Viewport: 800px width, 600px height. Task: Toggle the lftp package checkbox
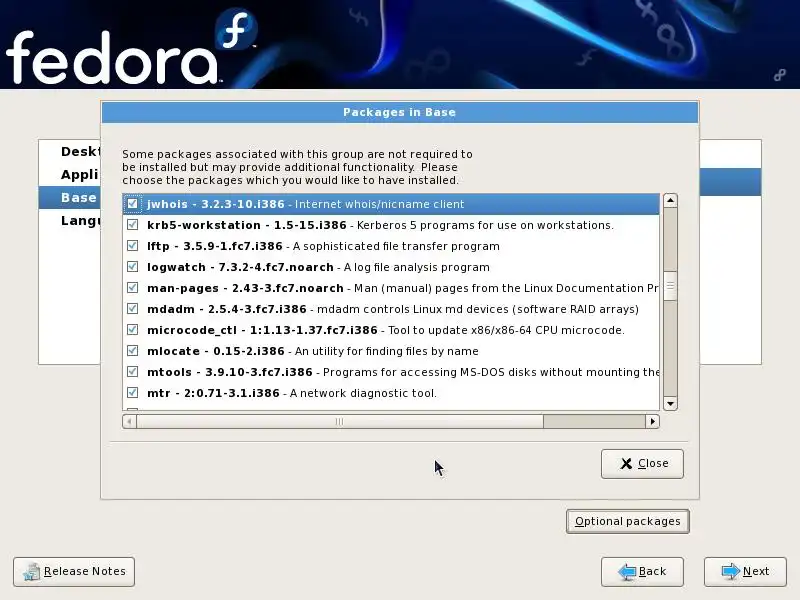(x=133, y=245)
